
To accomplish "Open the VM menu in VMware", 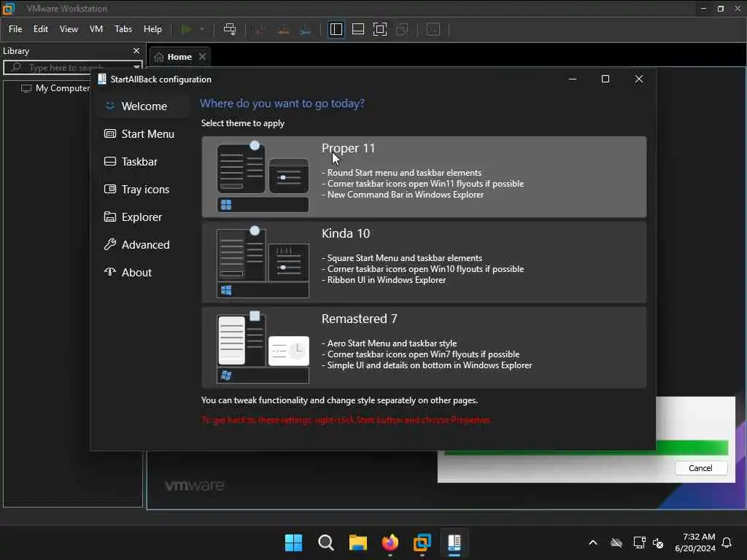I will point(96,29).
